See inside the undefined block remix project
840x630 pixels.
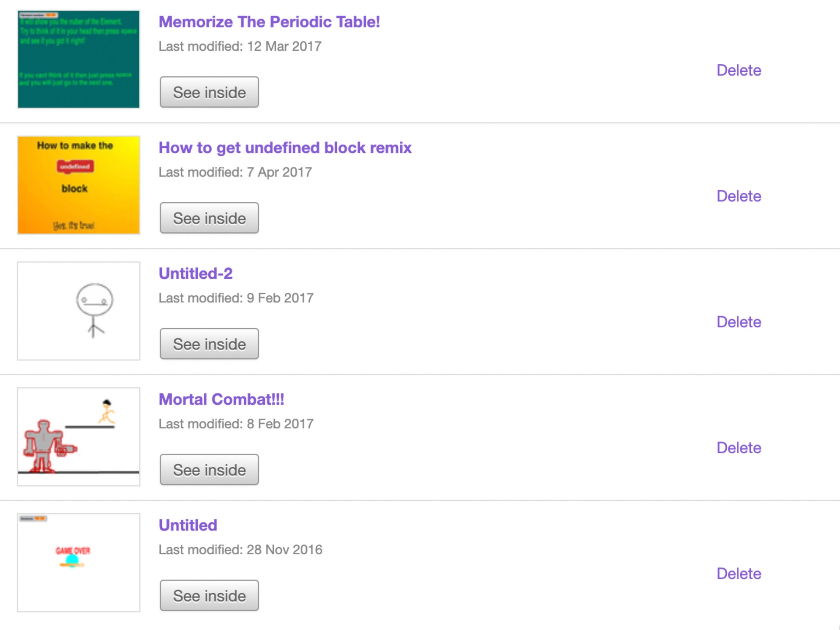coord(209,218)
